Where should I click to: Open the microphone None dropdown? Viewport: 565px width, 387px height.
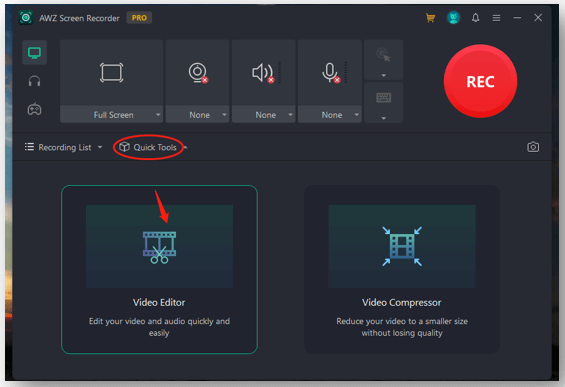click(330, 115)
